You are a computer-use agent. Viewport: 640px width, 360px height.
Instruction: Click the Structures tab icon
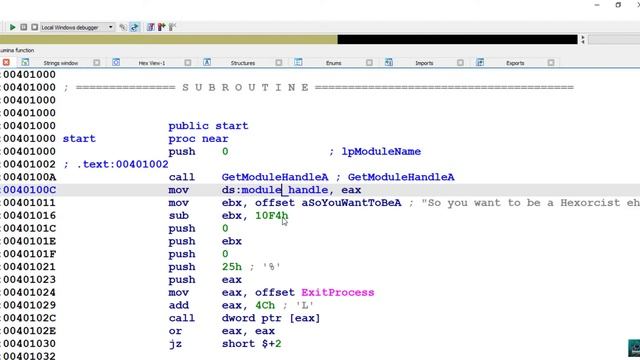click(x=207, y=62)
